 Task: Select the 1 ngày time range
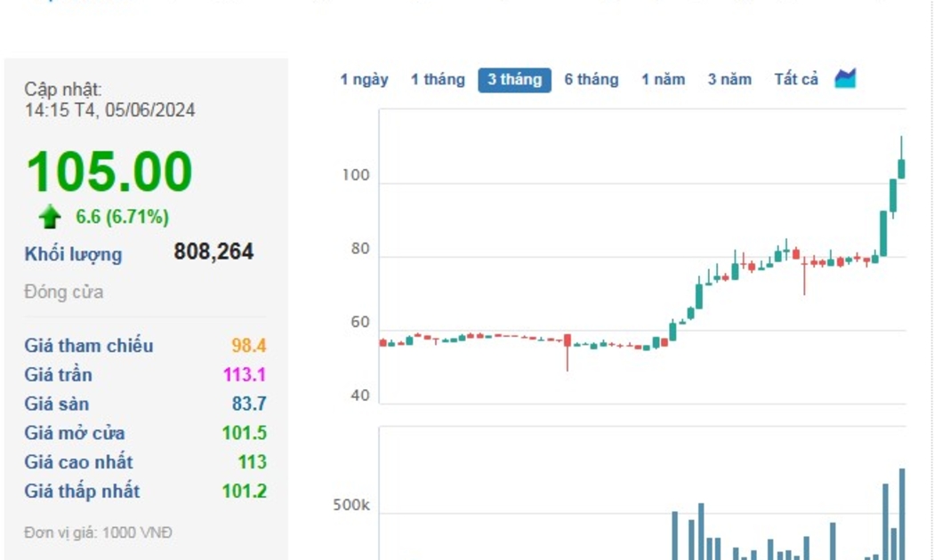pyautogui.click(x=364, y=79)
